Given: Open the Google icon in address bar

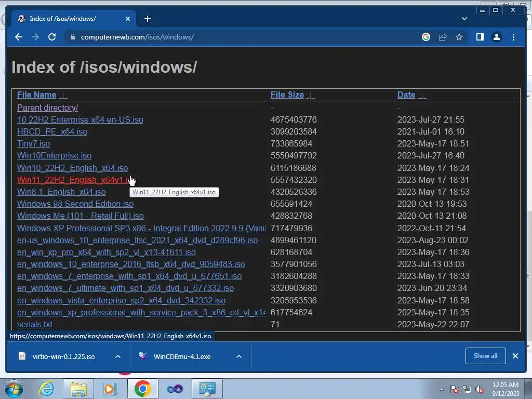Looking at the screenshot, I should coord(426,37).
